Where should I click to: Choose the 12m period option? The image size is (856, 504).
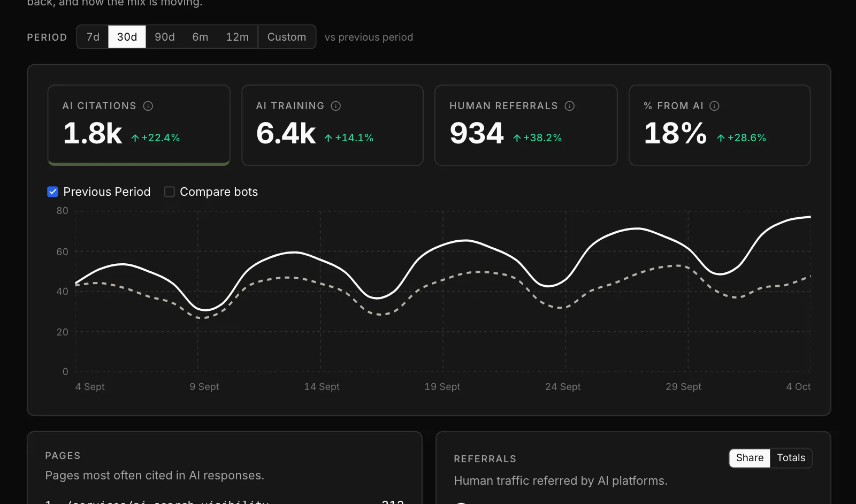coord(238,37)
